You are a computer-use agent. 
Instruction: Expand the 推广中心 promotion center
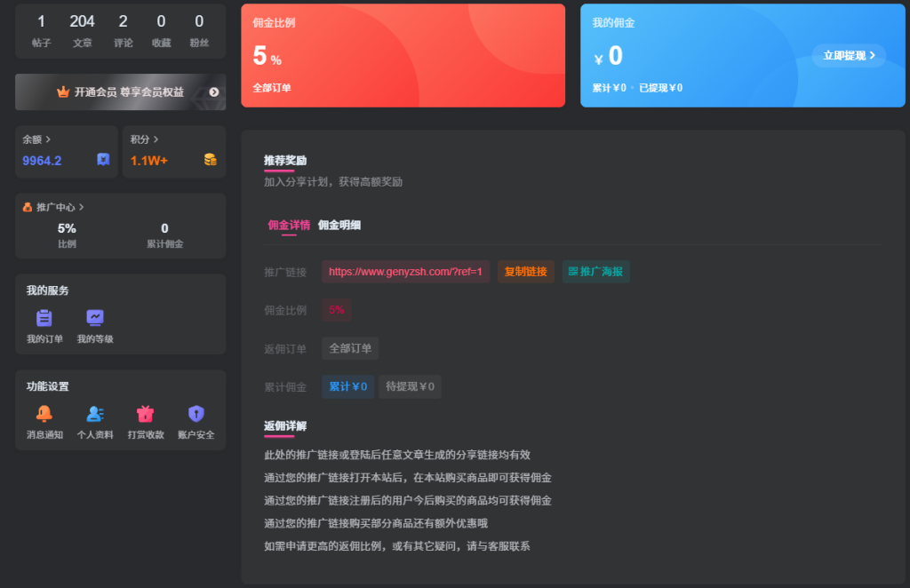tap(53, 207)
